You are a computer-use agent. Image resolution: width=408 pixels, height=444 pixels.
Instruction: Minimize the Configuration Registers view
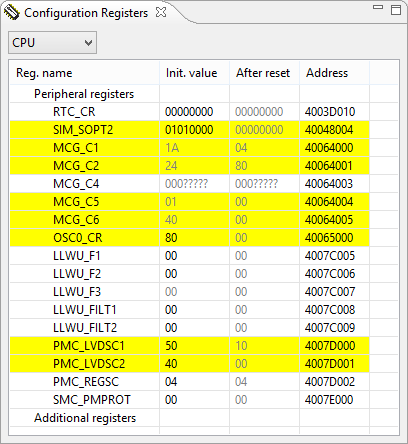(x=378, y=7)
